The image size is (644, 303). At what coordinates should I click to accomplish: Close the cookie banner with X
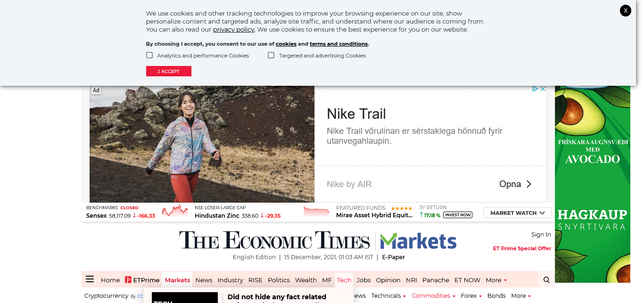click(625, 10)
